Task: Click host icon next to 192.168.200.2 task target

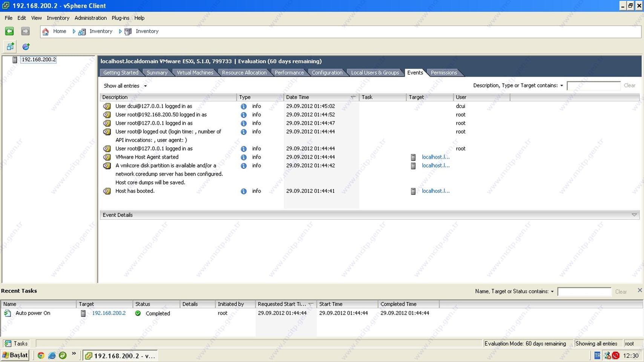Action: click(83, 313)
